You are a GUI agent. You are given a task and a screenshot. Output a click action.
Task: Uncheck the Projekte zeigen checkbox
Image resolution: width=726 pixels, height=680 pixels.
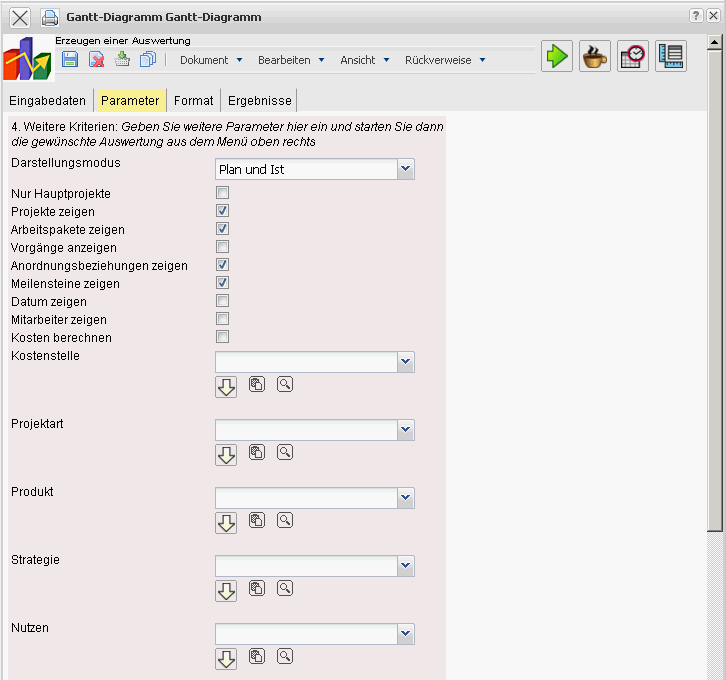point(222,211)
